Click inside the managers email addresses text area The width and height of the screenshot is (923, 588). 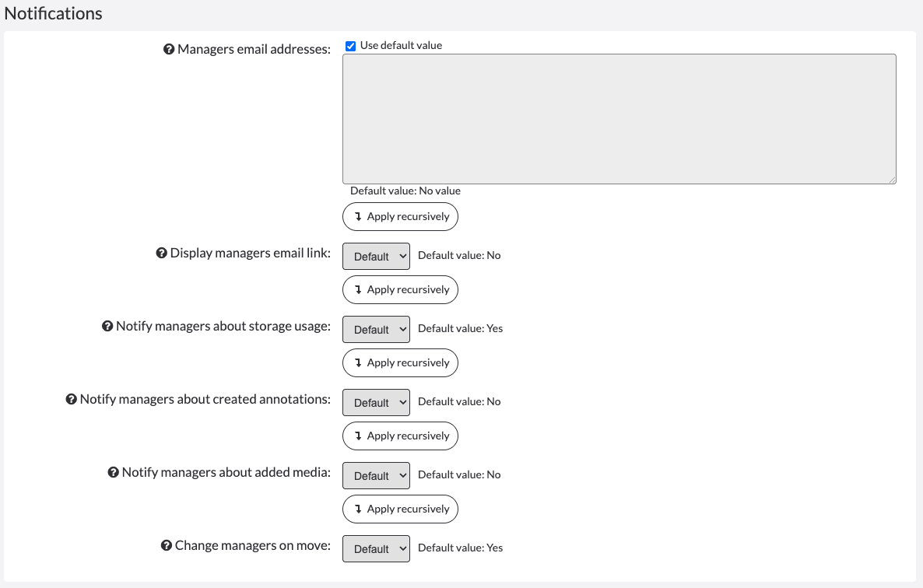click(619, 117)
